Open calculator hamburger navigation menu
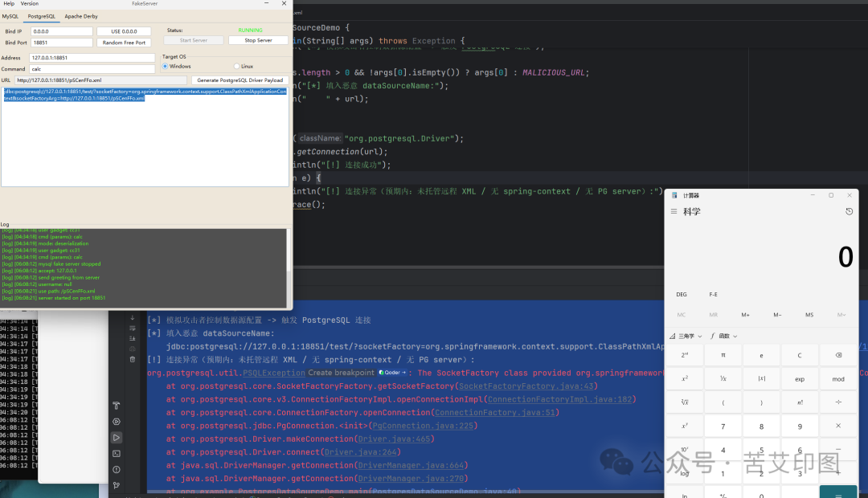This screenshot has width=868, height=498. click(674, 211)
